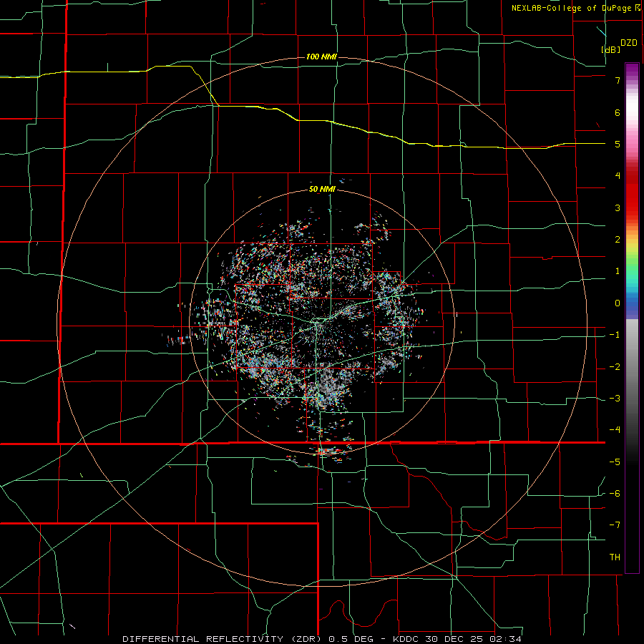Click the scale value 0 label
This screenshot has height=644, width=644.
coord(618,303)
